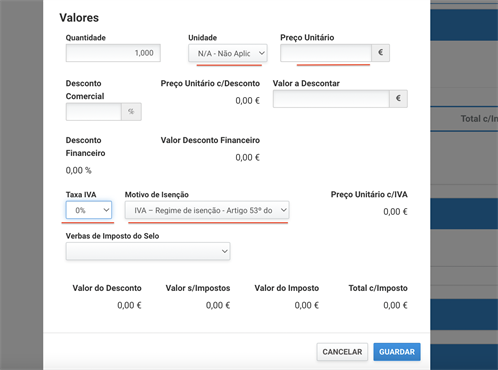Image resolution: width=498 pixels, height=370 pixels.
Task: Click the Valor do Imposto total value
Action: click(307, 305)
